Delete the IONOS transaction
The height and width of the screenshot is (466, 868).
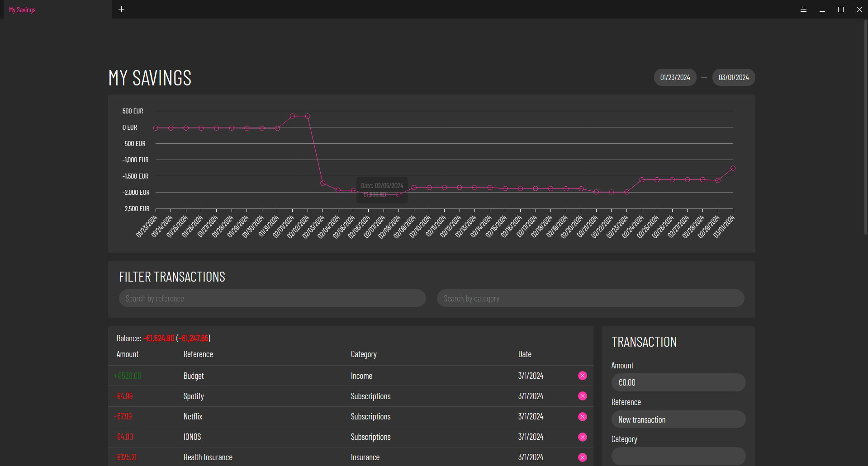583,437
